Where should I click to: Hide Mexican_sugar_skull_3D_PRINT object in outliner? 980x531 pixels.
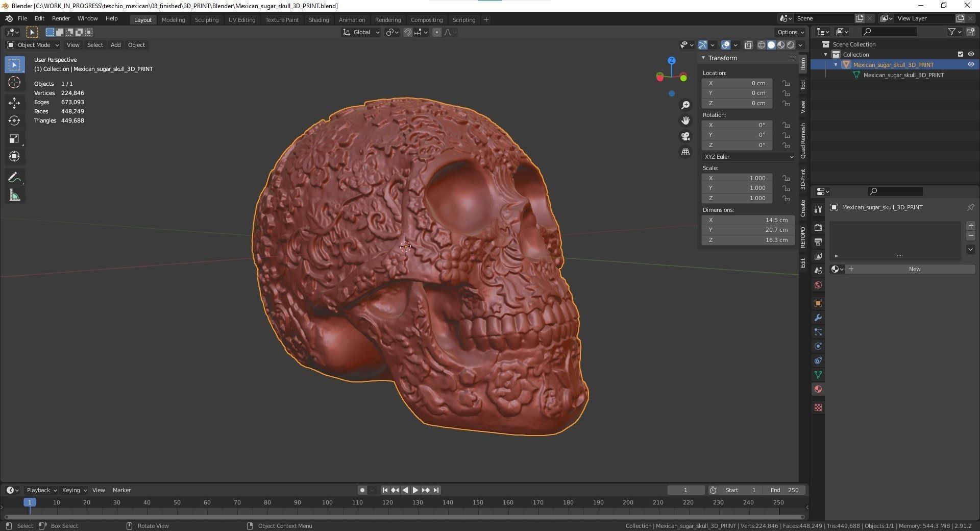point(971,65)
